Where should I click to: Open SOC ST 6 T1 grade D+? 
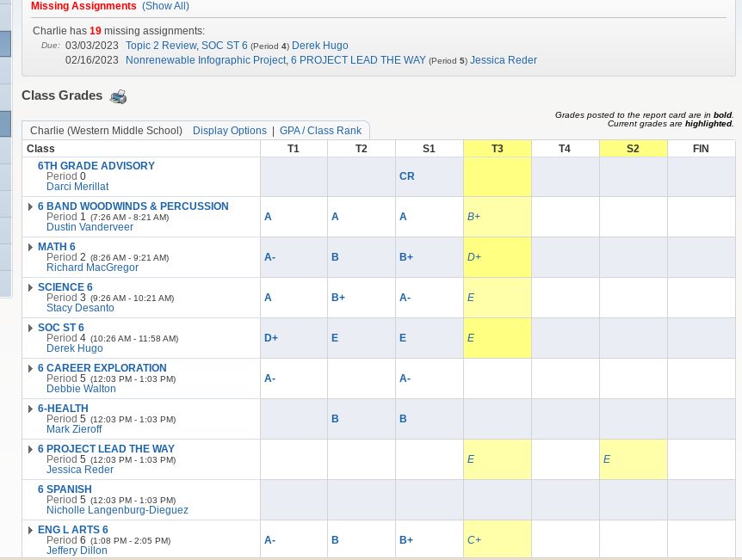point(271,338)
